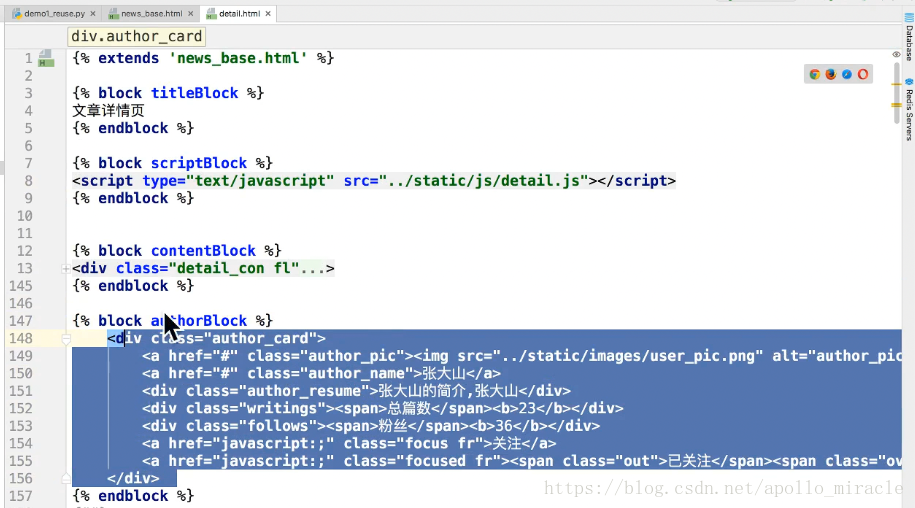The image size is (915, 508).
Task: Click the user_pic.png image path on line 149
Action: click(627, 356)
